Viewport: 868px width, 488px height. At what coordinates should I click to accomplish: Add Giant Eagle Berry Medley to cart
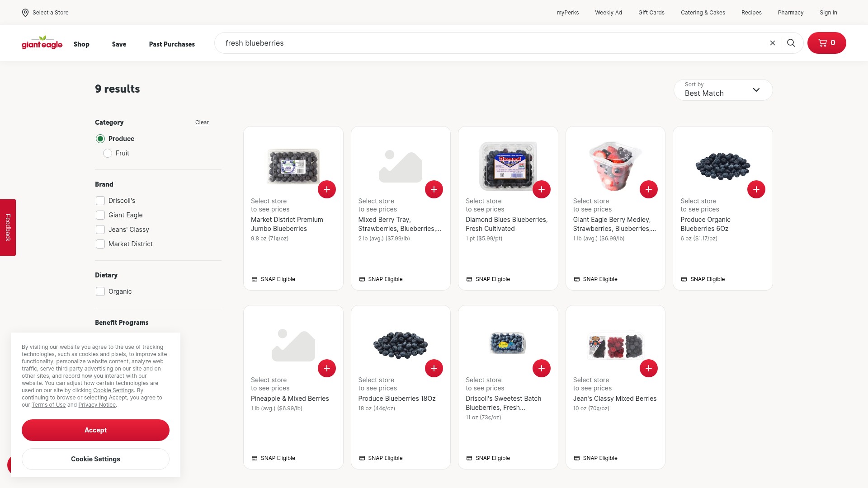point(649,189)
